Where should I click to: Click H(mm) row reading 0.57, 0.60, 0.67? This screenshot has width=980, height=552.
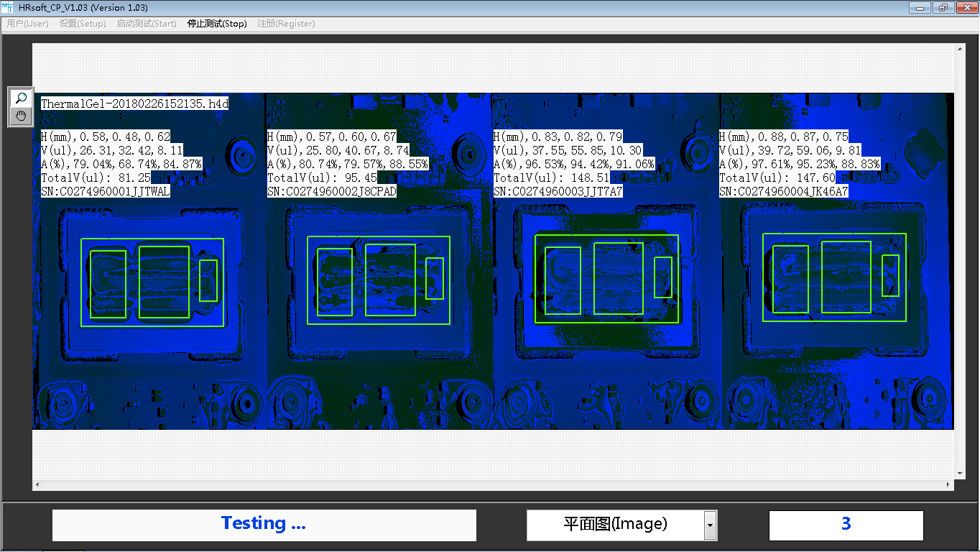pyautogui.click(x=332, y=137)
